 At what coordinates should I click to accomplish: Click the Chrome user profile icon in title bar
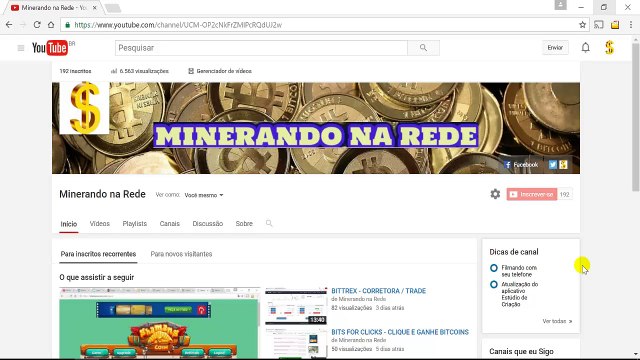point(560,5)
